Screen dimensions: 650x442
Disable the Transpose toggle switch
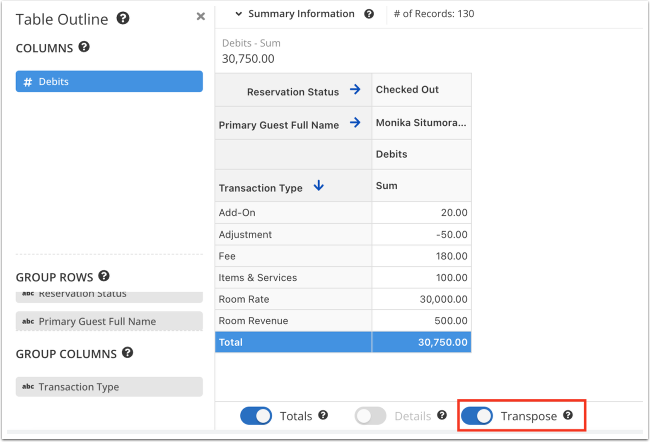tap(477, 415)
